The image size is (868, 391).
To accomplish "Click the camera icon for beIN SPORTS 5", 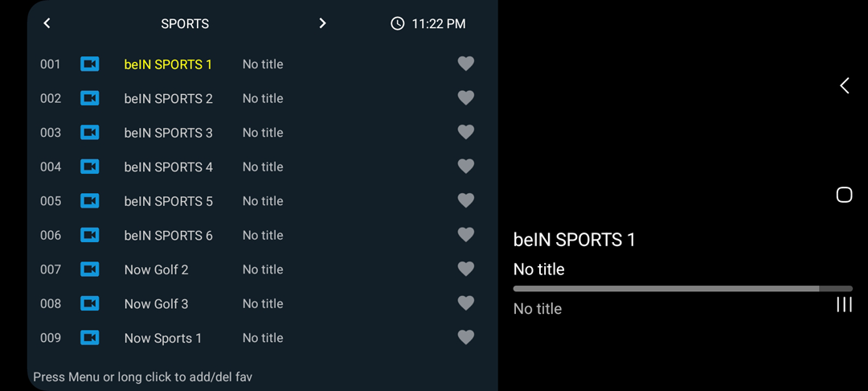I will point(90,201).
